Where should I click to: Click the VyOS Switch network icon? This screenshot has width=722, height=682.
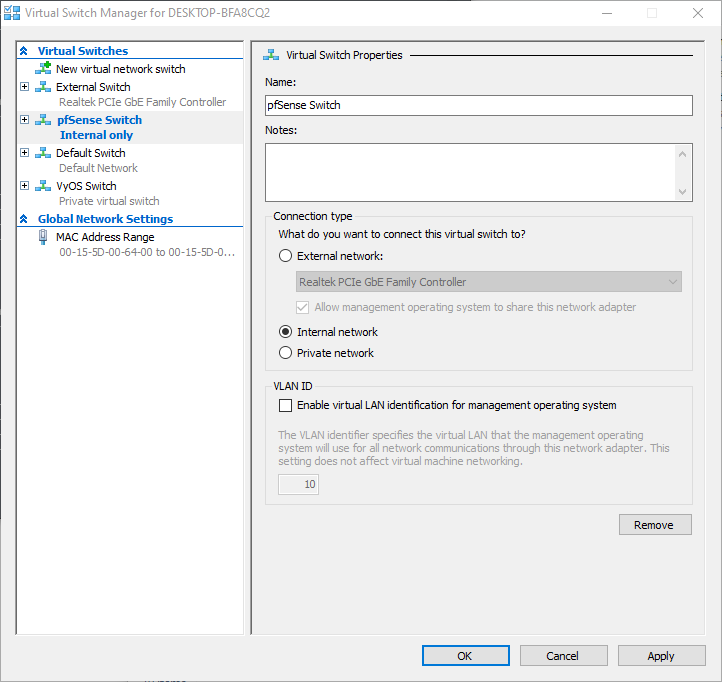[43, 186]
